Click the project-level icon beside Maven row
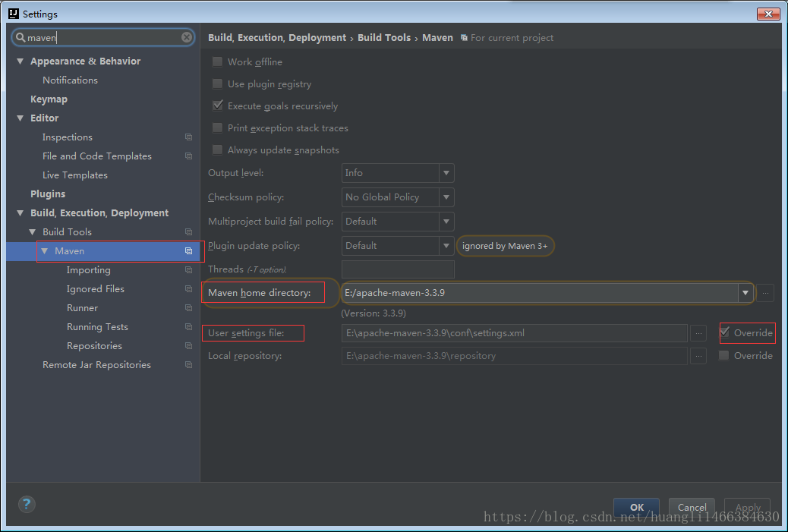Screen dimensions: 788x532 tap(188, 251)
